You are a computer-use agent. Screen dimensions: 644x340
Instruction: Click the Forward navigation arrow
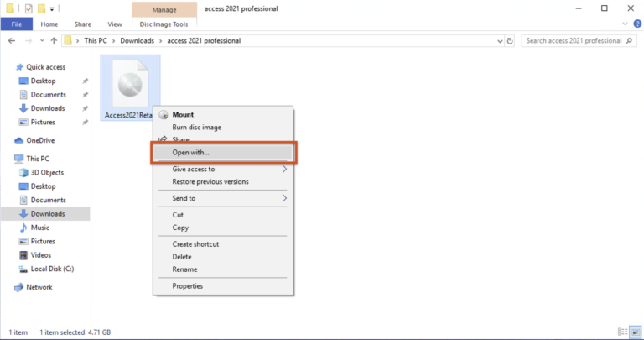pyautogui.click(x=29, y=40)
